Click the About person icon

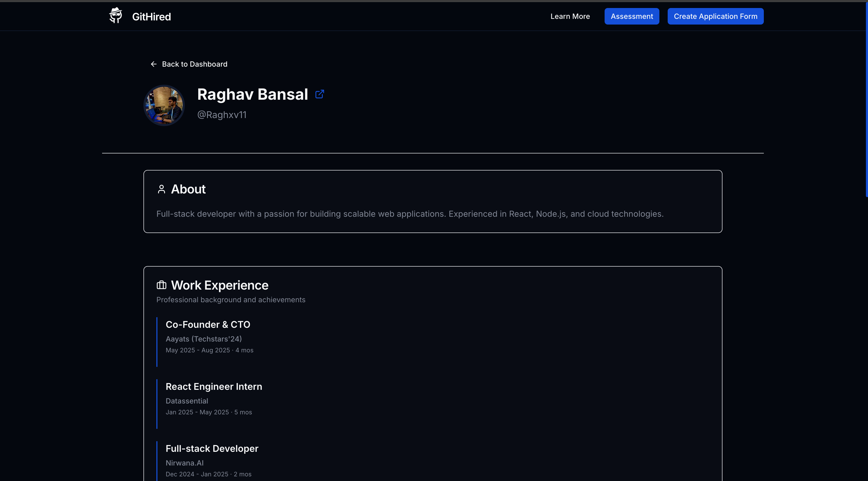(x=161, y=189)
